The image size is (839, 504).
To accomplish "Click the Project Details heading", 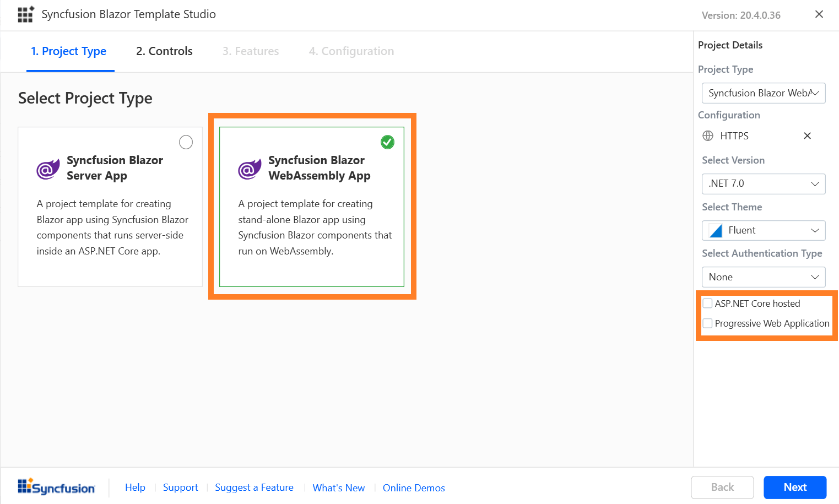I will point(730,45).
